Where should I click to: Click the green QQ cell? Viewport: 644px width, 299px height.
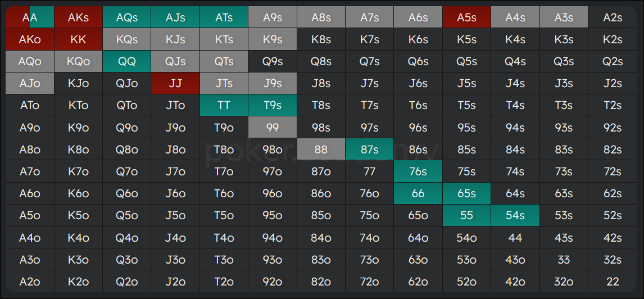coord(127,61)
